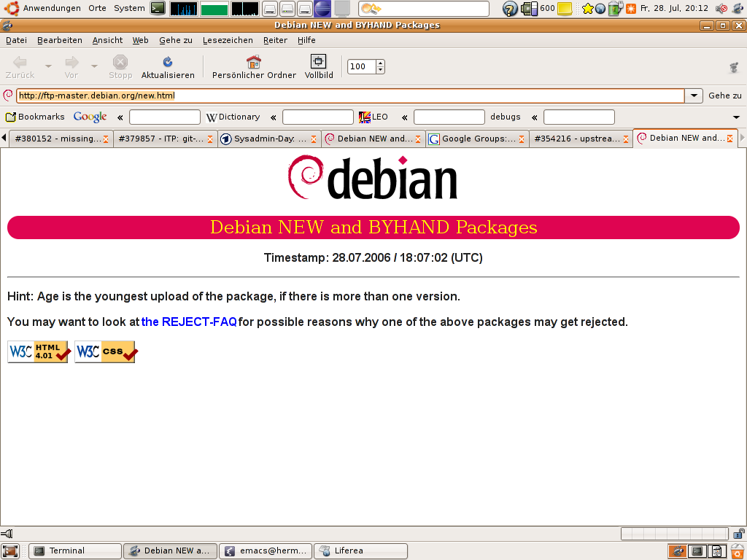Viewport: 747px width, 560px height.
Task: Expand the URL history dropdown arrow
Action: pos(693,96)
